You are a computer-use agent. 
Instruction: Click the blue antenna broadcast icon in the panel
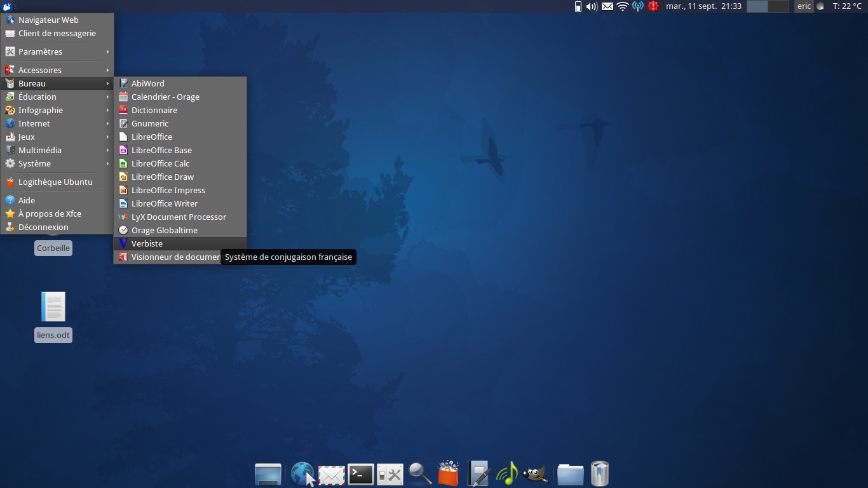(x=638, y=6)
